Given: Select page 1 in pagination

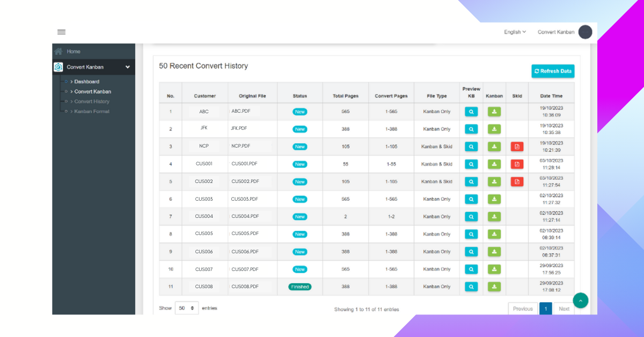Looking at the screenshot, I should 545,309.
